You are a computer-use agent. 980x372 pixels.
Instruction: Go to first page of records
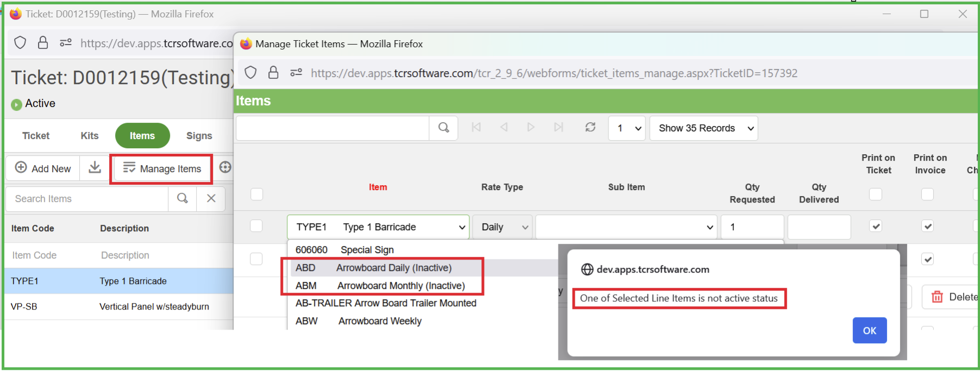(476, 128)
